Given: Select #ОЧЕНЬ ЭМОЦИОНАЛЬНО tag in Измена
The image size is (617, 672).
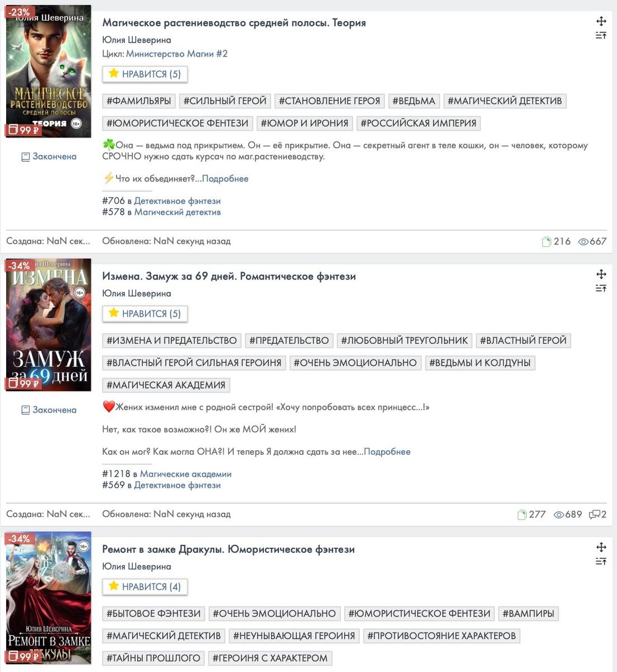Looking at the screenshot, I should point(355,363).
